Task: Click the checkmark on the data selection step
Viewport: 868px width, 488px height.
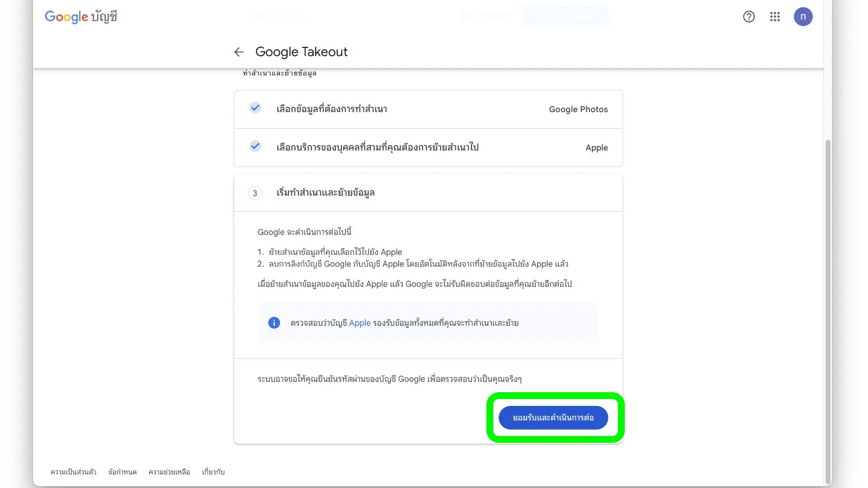Action: [255, 108]
